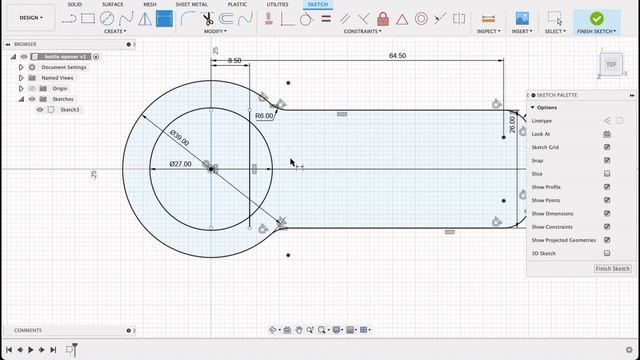Toggle Show Points checkbox

[x=607, y=200]
